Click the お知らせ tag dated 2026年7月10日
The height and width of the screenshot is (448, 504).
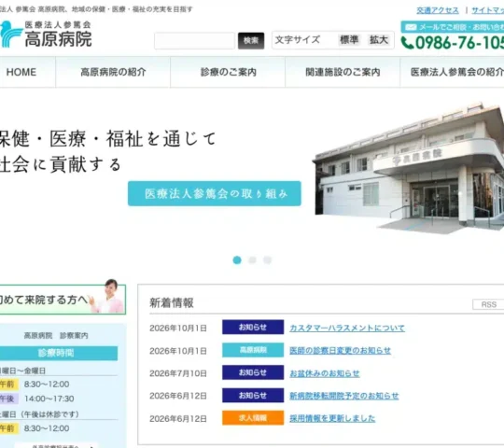point(253,372)
